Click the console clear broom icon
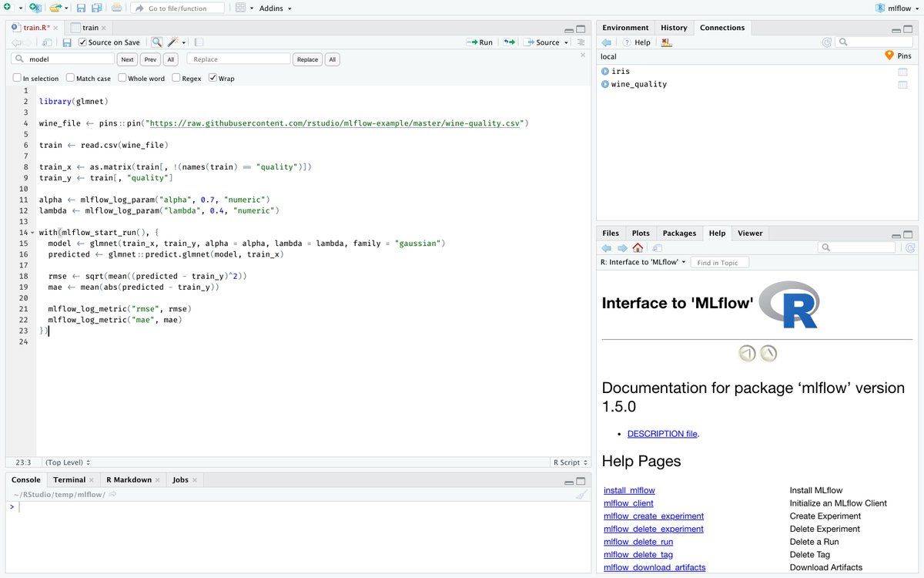The image size is (924, 578). (x=581, y=495)
